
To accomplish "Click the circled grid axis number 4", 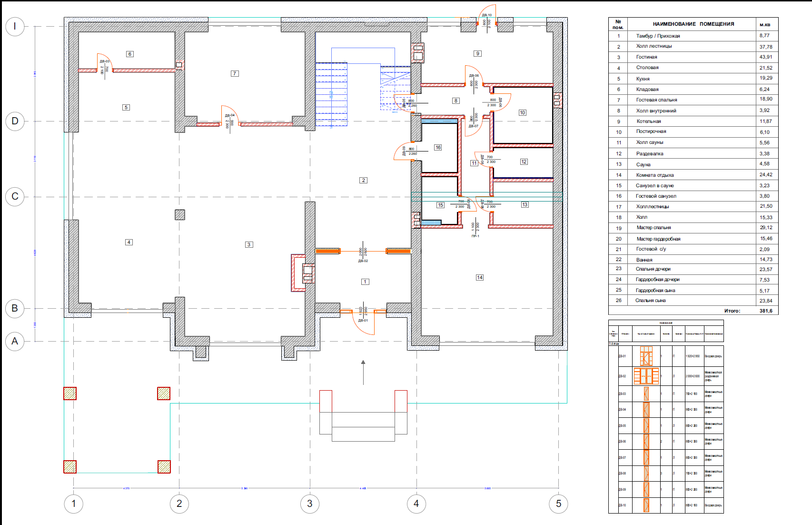I will pyautogui.click(x=416, y=504).
